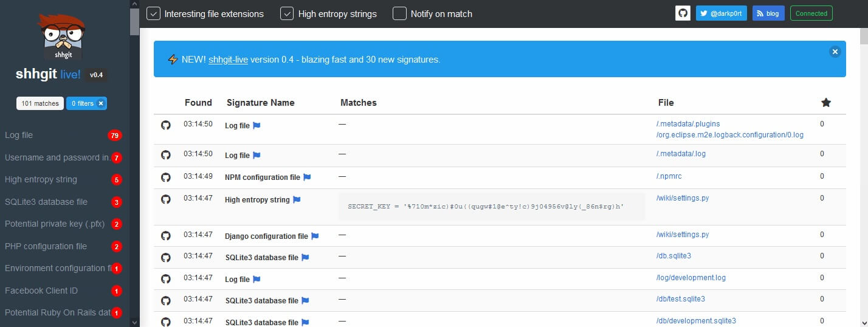868x327 pixels.
Task: Filter by SQLite3 database file in sidebar
Action: [63, 202]
